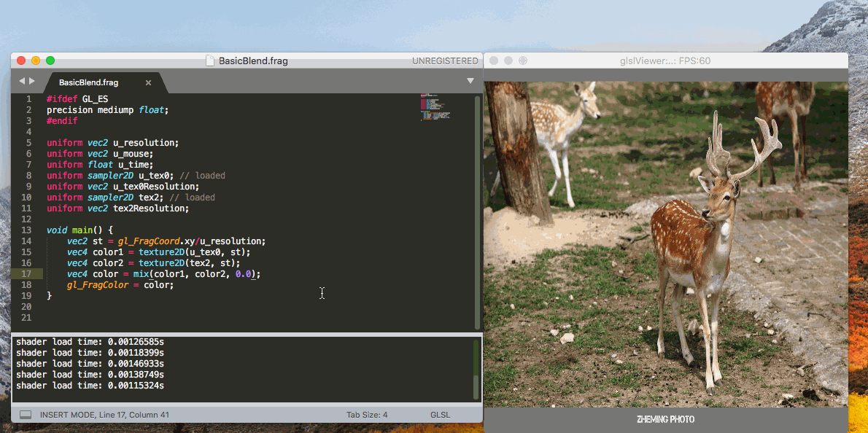Click the glslViewer window close button
The width and height of the screenshot is (868, 433).
pyautogui.click(x=494, y=61)
